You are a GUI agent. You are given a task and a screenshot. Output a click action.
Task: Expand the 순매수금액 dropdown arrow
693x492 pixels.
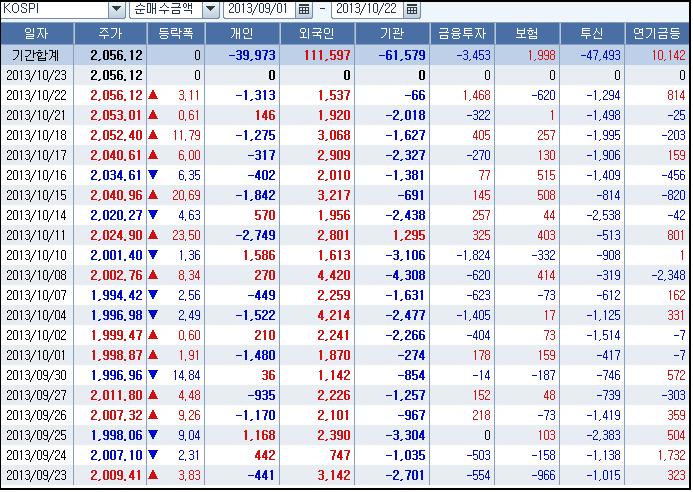[211, 9]
